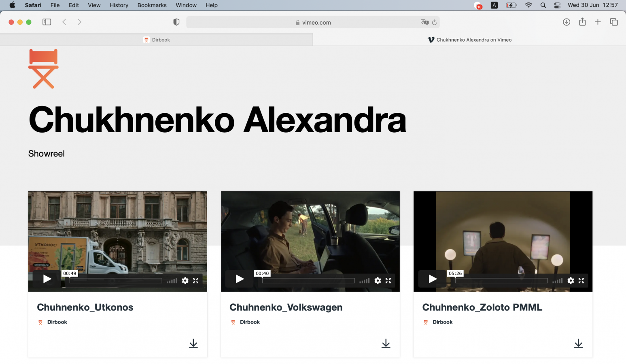Open Dirbook link under Chuhnenko_Volkswagen
This screenshot has width=626, height=364.
point(250,322)
